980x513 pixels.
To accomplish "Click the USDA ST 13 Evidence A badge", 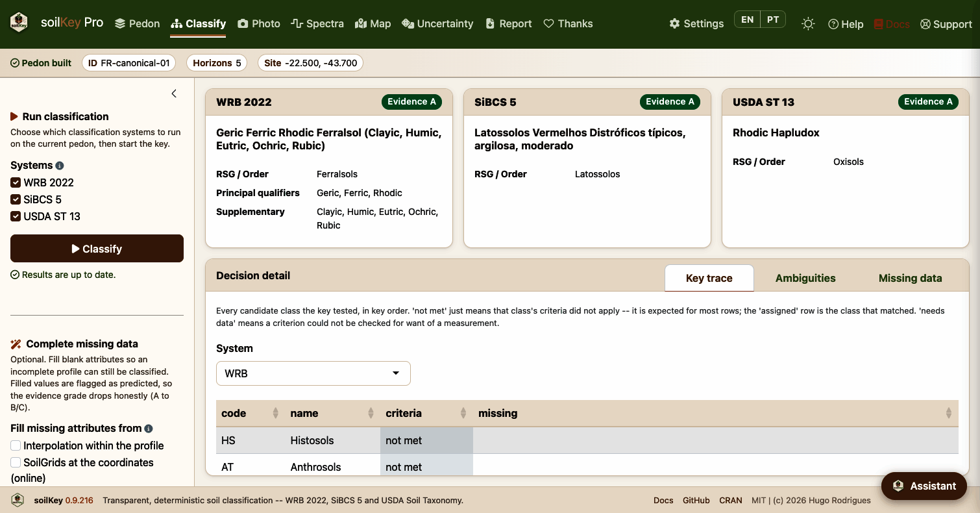I will click(928, 101).
